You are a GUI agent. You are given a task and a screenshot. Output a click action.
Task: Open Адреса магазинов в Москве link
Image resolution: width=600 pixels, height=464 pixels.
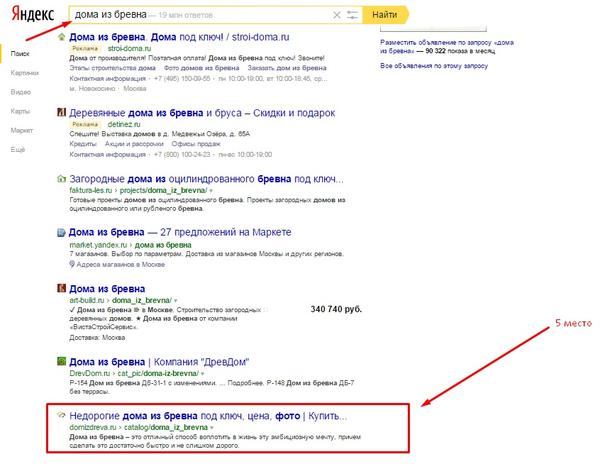[x=121, y=265]
